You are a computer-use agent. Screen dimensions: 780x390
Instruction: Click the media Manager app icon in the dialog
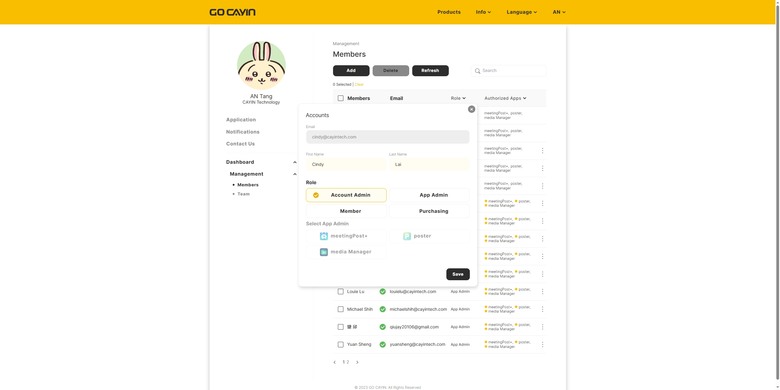coord(324,252)
